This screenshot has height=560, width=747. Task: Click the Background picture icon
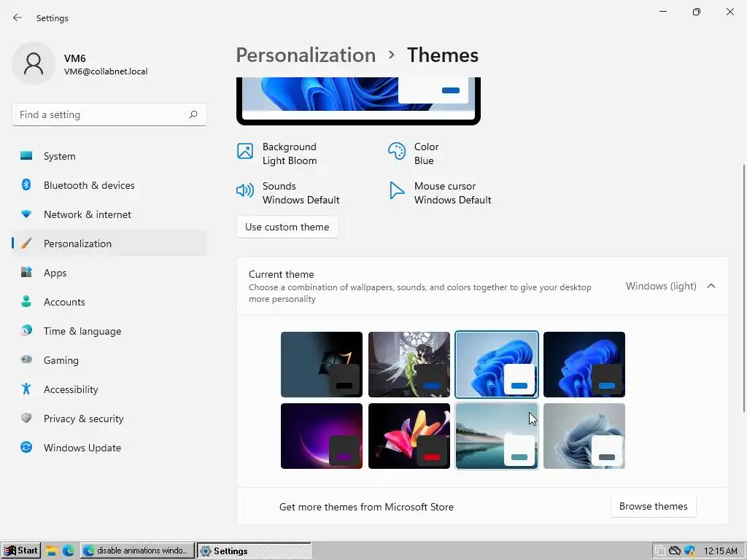[245, 152]
